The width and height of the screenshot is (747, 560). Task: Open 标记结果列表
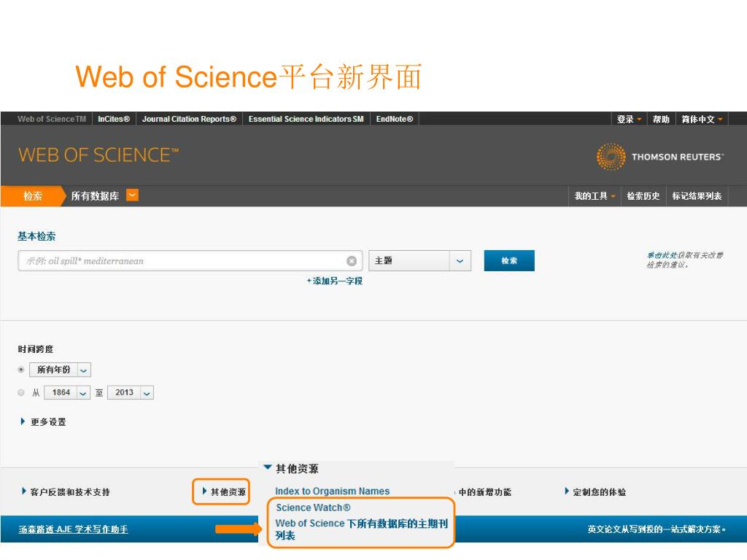tap(697, 195)
